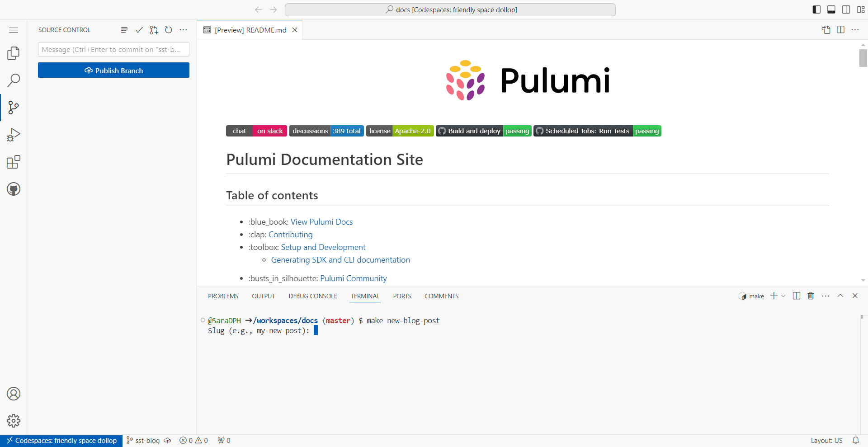Open the Contributing link
The image size is (868, 447).
pos(290,235)
